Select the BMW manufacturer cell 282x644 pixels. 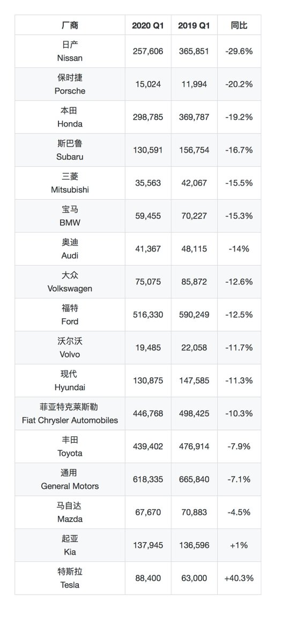(70, 216)
